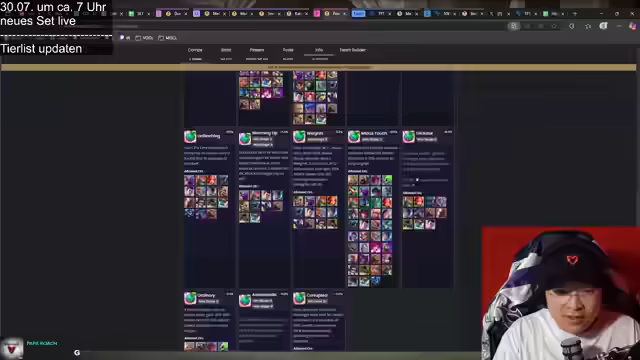The image size is (640, 360).
Task: Click the gold announcement banner
Action: pyautogui.click(x=318, y=67)
